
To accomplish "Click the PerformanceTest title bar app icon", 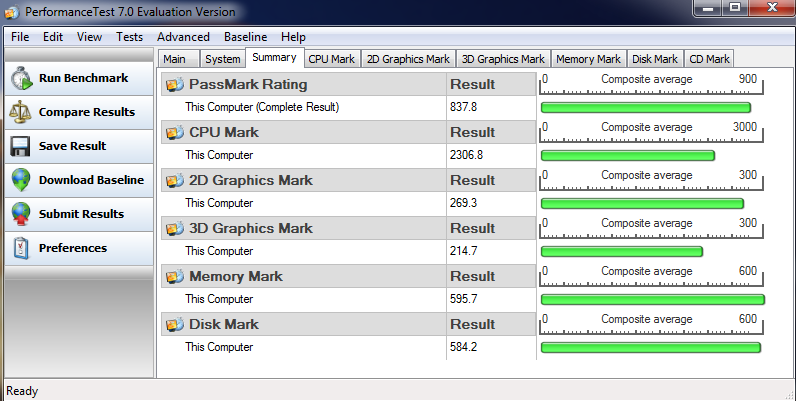I will tap(12, 12).
